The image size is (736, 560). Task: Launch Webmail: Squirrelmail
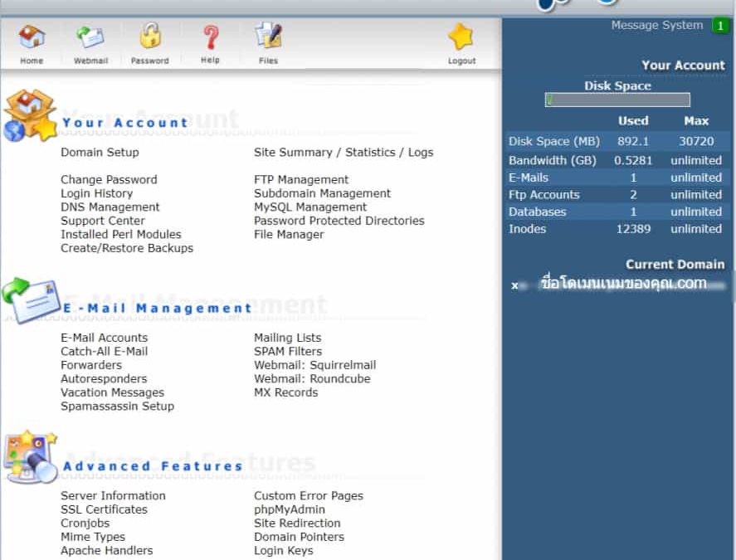(315, 365)
